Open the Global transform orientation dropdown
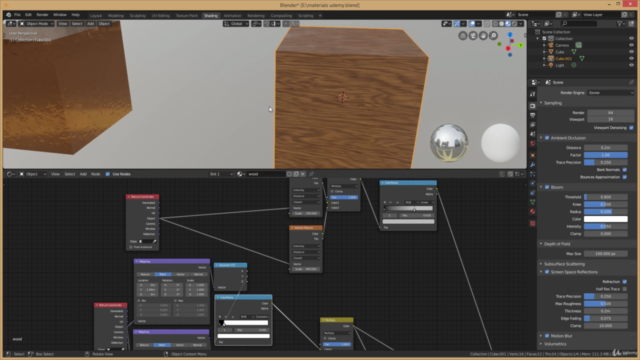 [x=236, y=24]
